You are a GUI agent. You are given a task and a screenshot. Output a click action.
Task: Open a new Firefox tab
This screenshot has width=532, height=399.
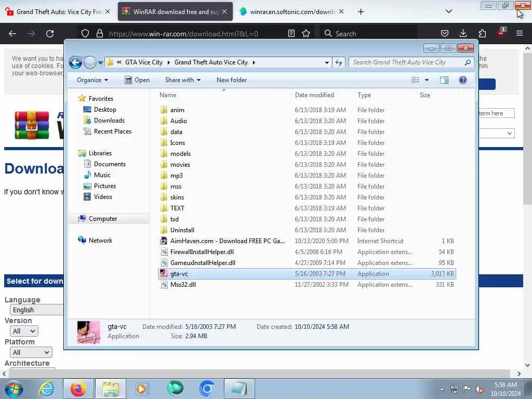pos(361,12)
